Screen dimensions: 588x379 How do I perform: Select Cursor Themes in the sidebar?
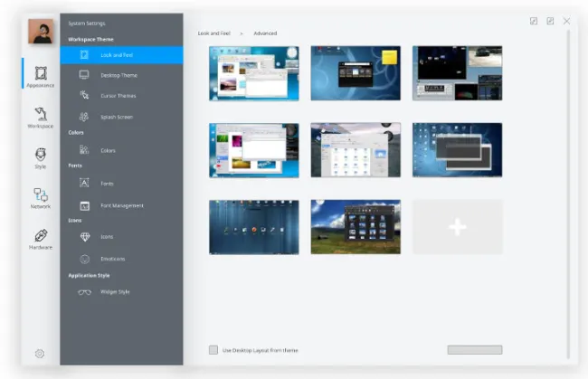tap(121, 96)
